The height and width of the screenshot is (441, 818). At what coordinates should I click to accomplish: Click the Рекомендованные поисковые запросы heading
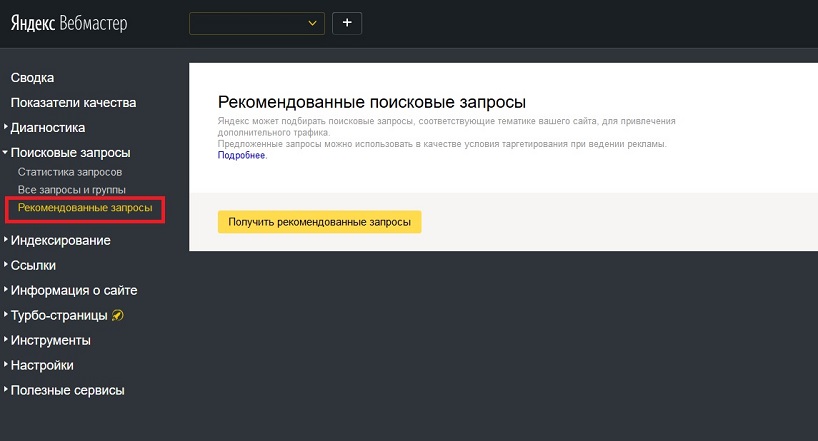click(372, 102)
